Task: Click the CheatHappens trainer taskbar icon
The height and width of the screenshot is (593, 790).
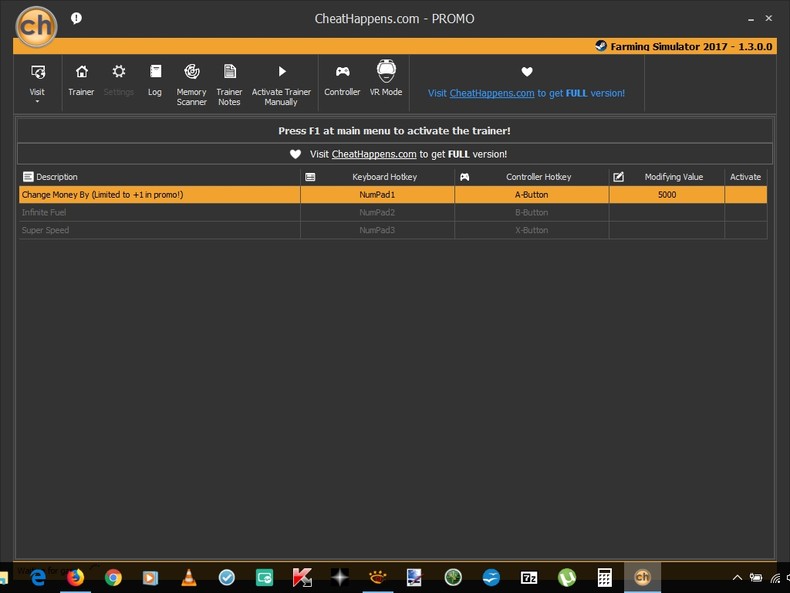Action: pos(642,577)
